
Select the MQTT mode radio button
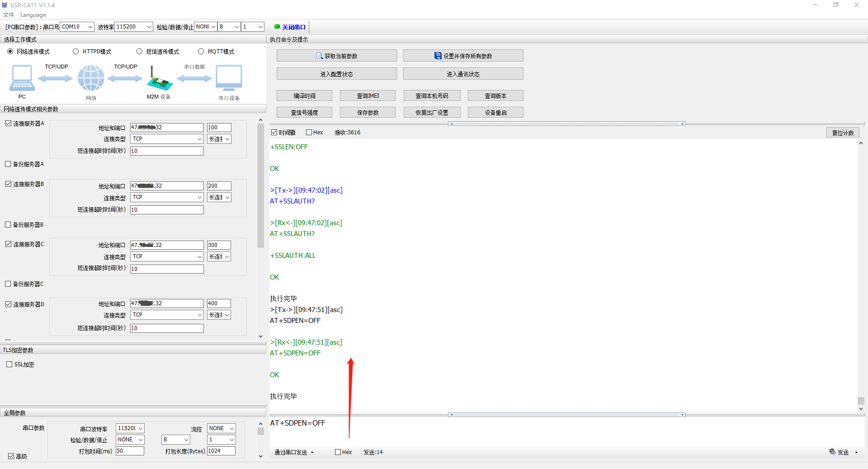(201, 52)
